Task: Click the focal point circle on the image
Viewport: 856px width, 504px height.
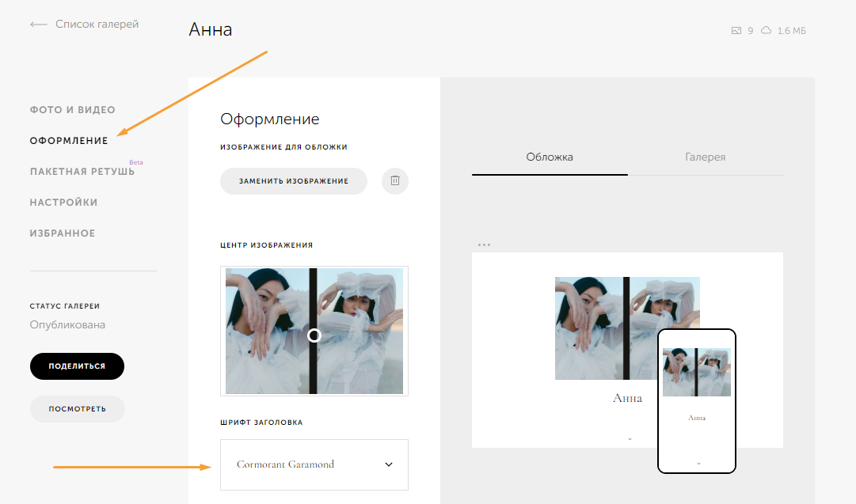Action: (x=314, y=335)
